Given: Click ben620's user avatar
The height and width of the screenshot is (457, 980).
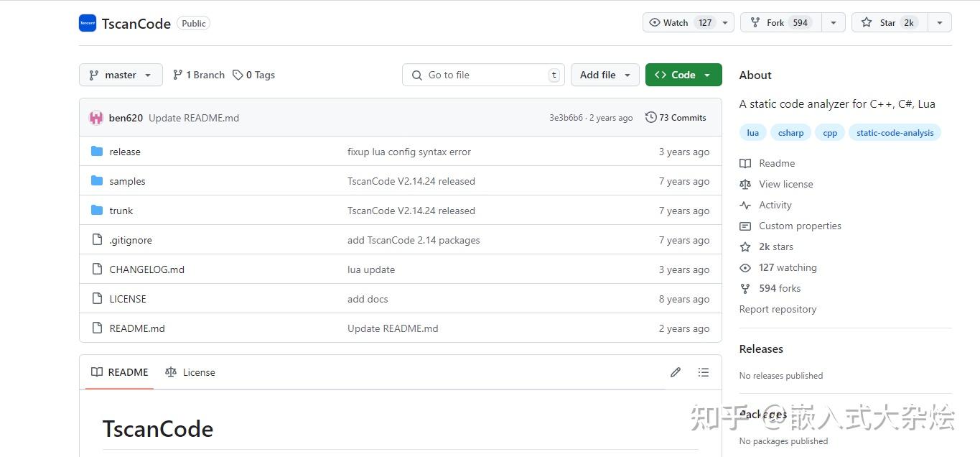Looking at the screenshot, I should (x=96, y=118).
